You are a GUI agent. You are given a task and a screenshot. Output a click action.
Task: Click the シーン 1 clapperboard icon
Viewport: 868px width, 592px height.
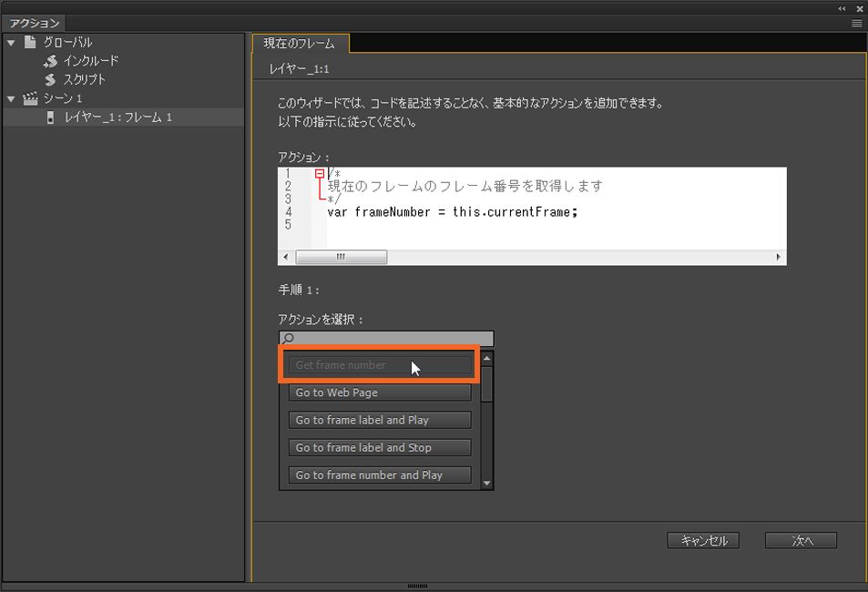tap(30, 98)
